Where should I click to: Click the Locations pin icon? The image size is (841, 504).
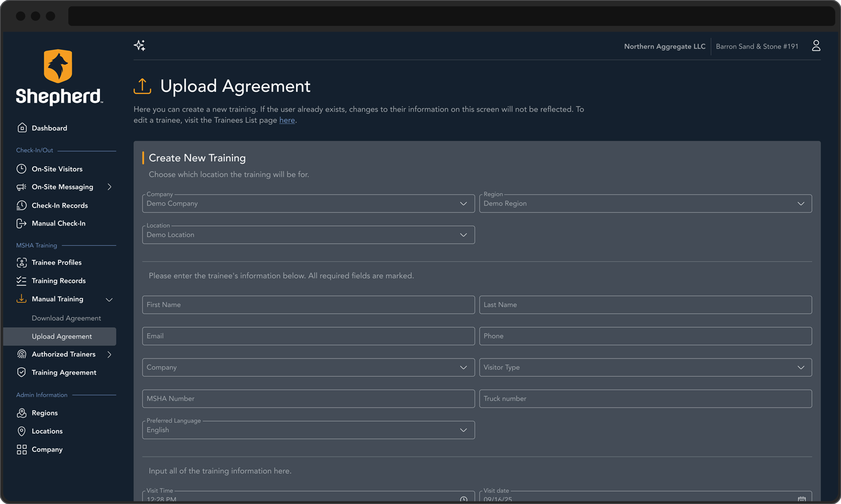[x=22, y=431]
